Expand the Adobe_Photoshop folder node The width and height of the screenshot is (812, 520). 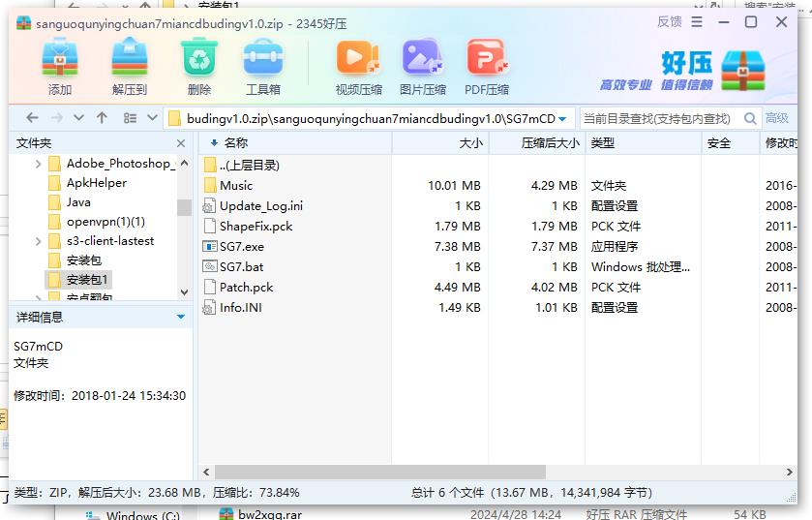[39, 165]
